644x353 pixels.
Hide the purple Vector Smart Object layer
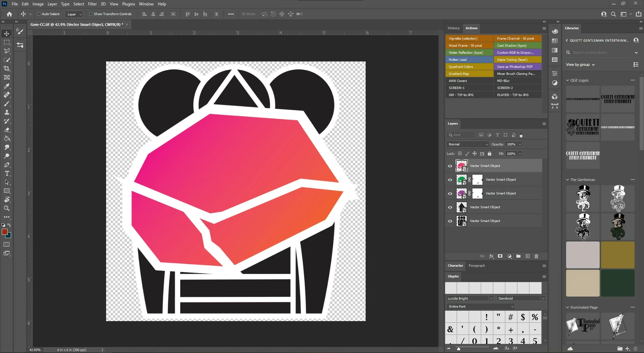(x=450, y=193)
